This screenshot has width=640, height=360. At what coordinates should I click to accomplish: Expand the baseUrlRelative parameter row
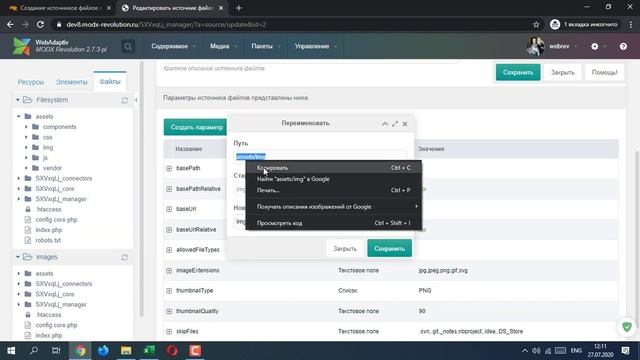point(169,230)
